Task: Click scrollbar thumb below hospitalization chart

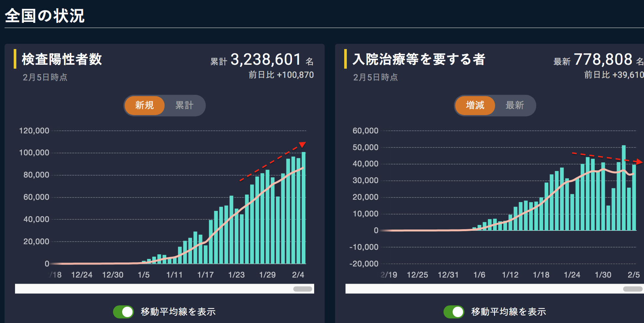Action: point(633,289)
